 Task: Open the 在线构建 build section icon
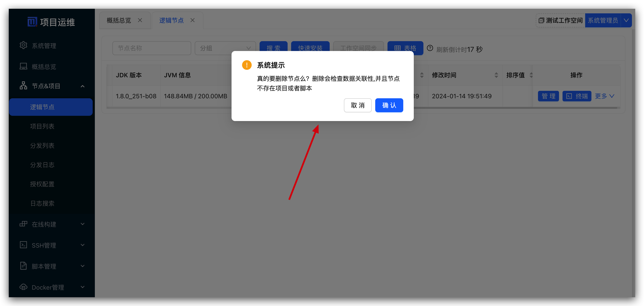23,224
